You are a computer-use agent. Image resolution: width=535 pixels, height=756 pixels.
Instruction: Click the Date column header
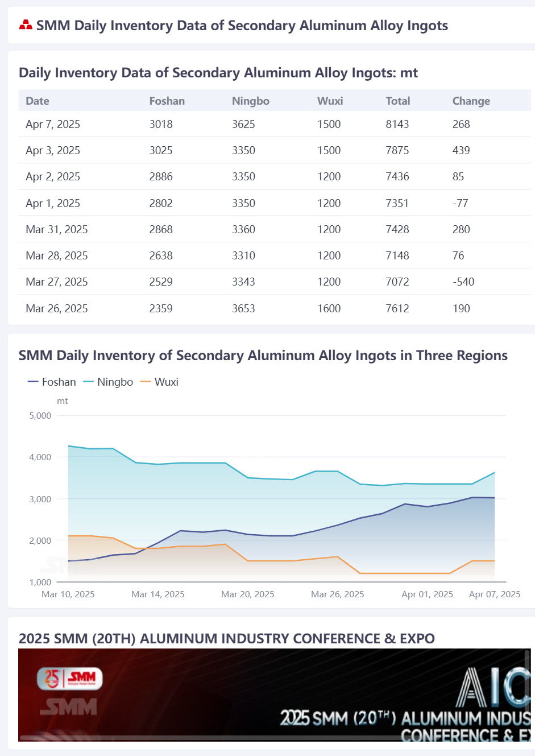point(38,101)
